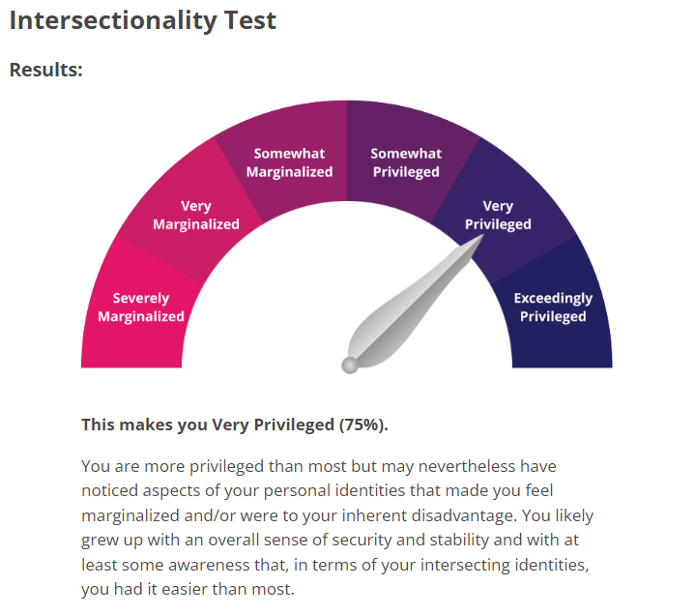Image resolution: width=695 pixels, height=616 pixels.
Task: Click the Somewhat Privileged gauge segment
Action: point(406,162)
